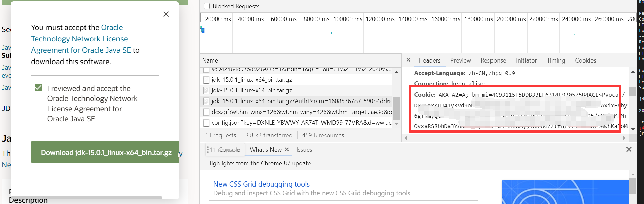
Task: Click the 200000 ms timeline marker
Action: click(x=511, y=19)
